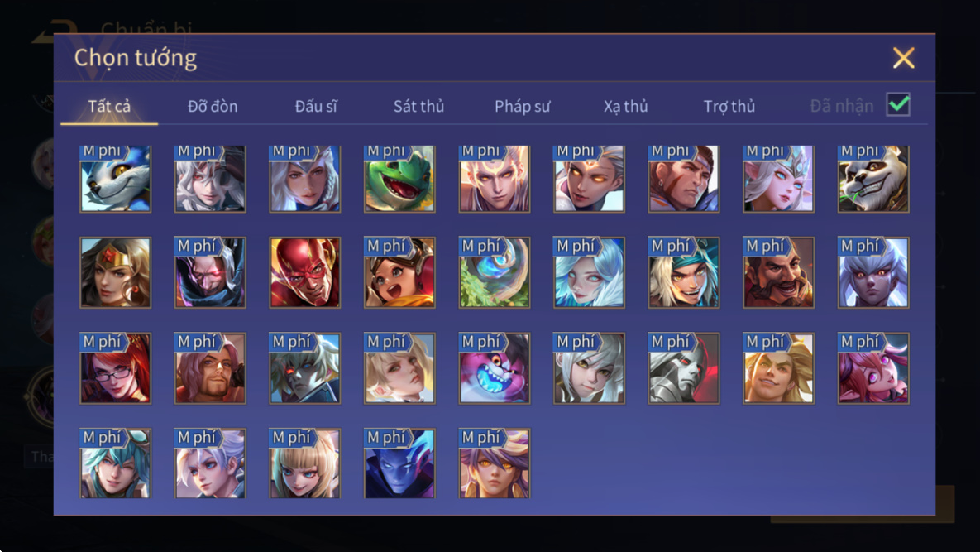This screenshot has height=552, width=980.
Task: Choose the panda warrior hero
Action: 873,179
